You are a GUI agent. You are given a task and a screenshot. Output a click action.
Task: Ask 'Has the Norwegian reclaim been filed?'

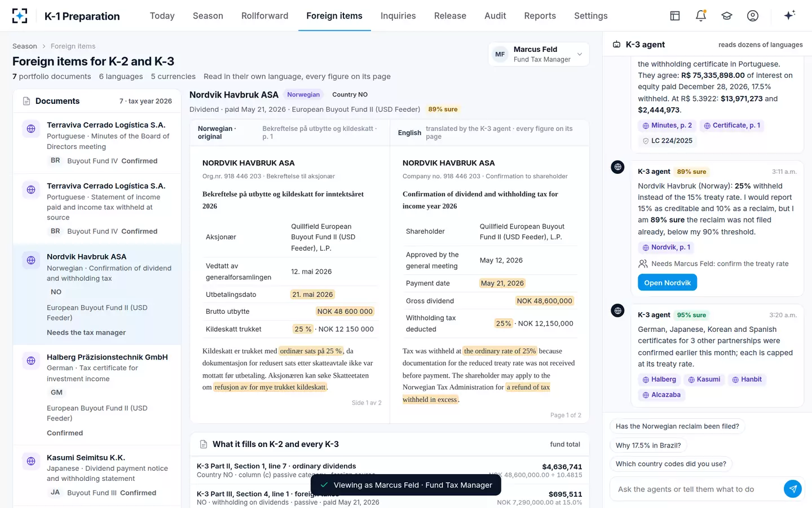(x=677, y=426)
